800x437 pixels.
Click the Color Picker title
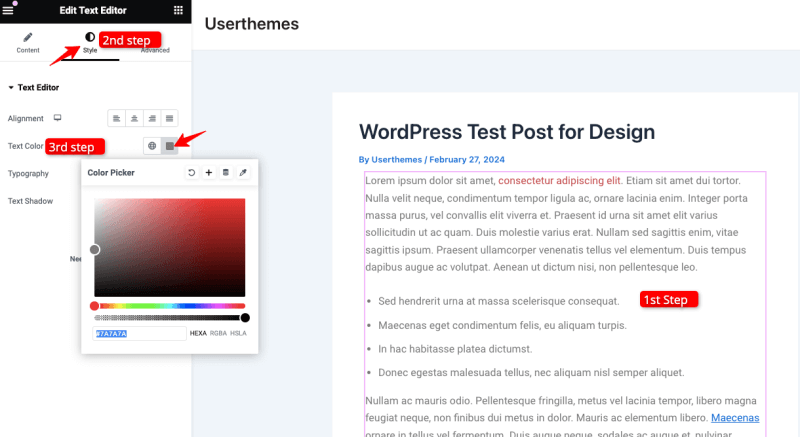(111, 173)
